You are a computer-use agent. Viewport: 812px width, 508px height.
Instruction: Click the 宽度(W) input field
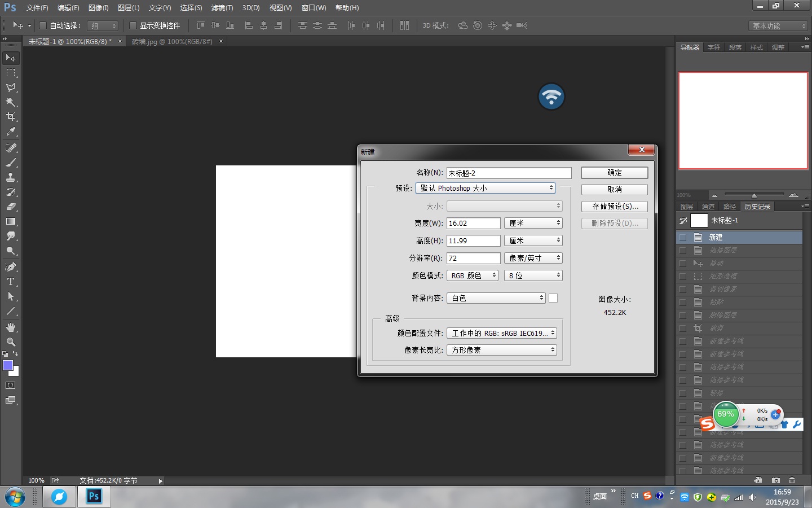coord(473,224)
